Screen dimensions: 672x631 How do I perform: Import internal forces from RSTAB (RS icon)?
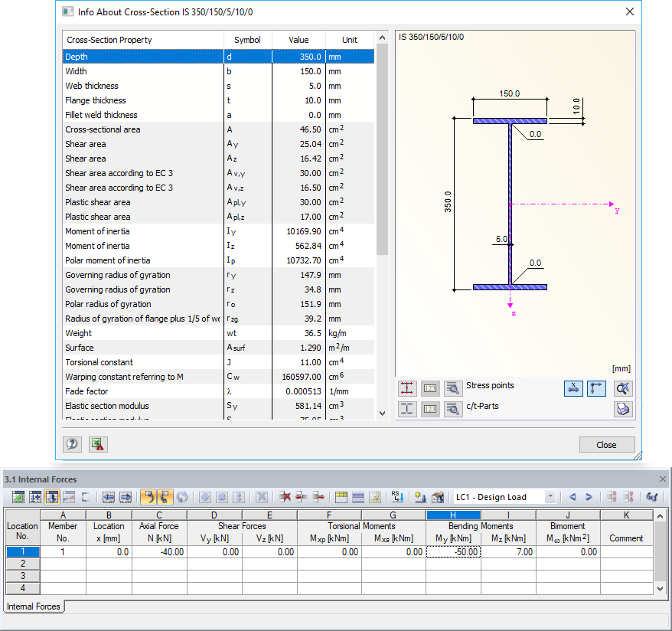click(x=397, y=497)
